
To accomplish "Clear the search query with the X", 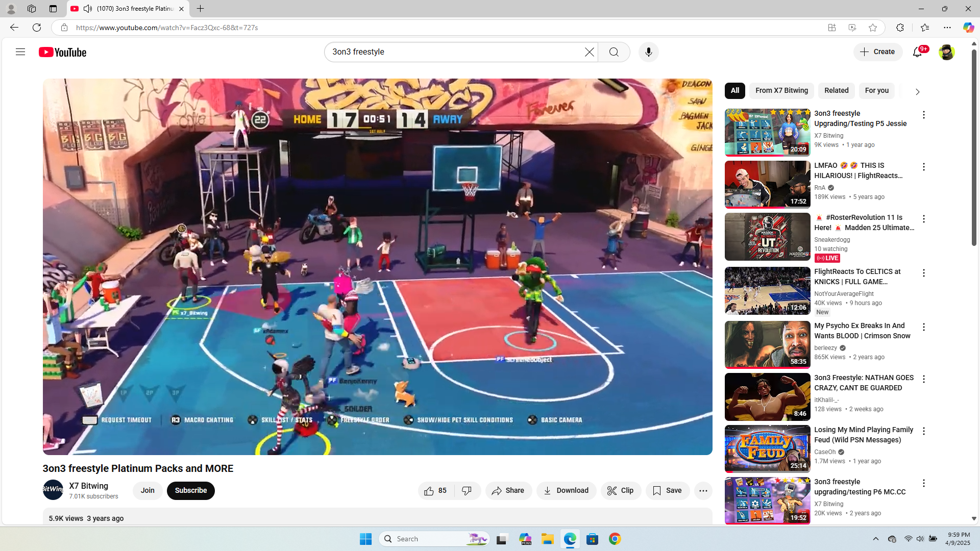I will click(590, 52).
